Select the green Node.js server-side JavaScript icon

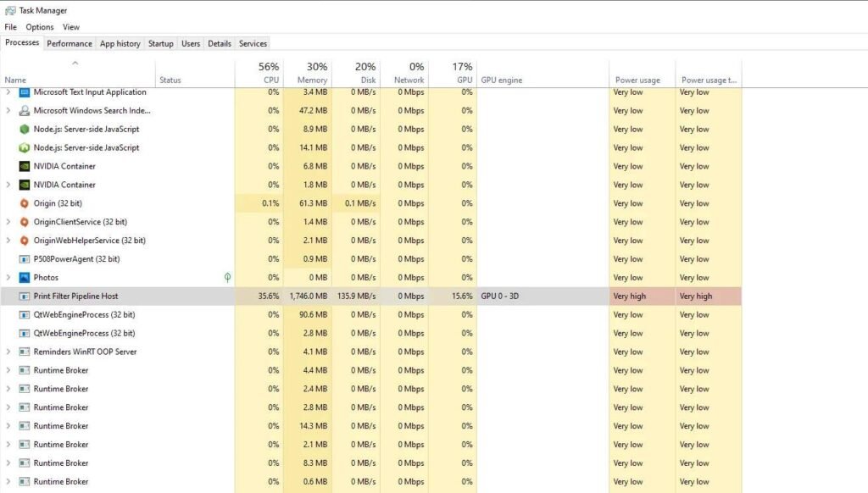tap(23, 129)
